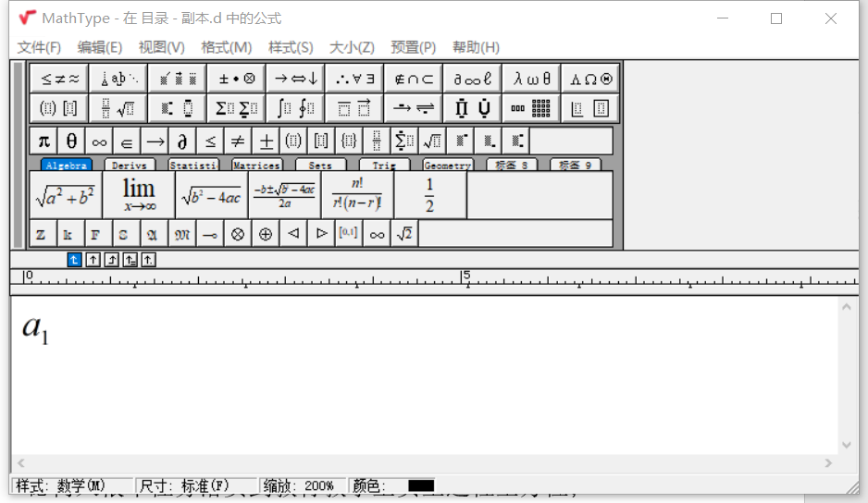Open the labeled arrow templates palette

coord(414,108)
